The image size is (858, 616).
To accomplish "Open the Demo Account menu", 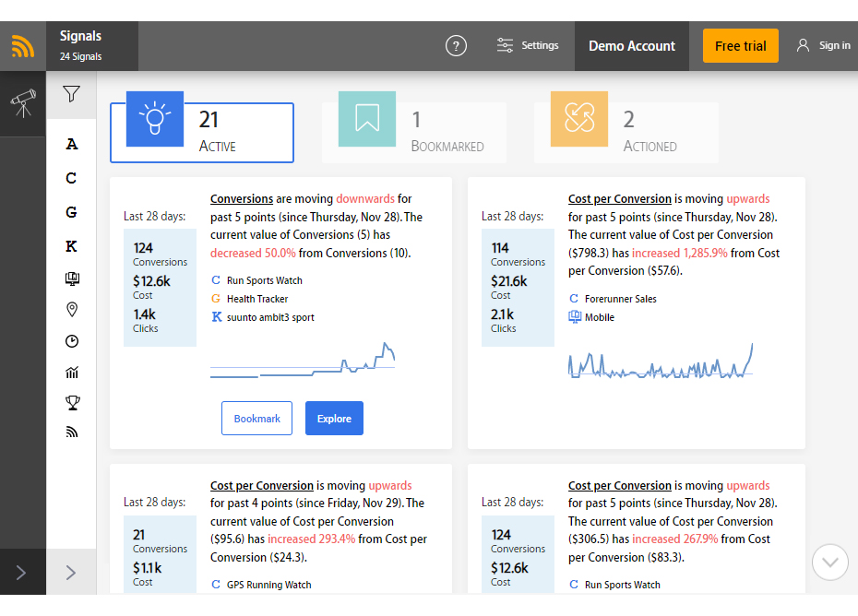I will tap(631, 46).
